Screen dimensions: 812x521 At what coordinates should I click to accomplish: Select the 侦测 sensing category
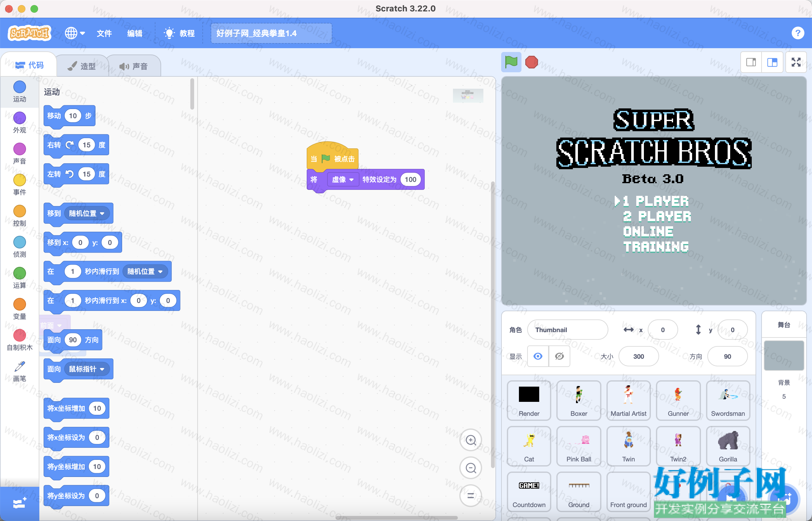click(19, 247)
